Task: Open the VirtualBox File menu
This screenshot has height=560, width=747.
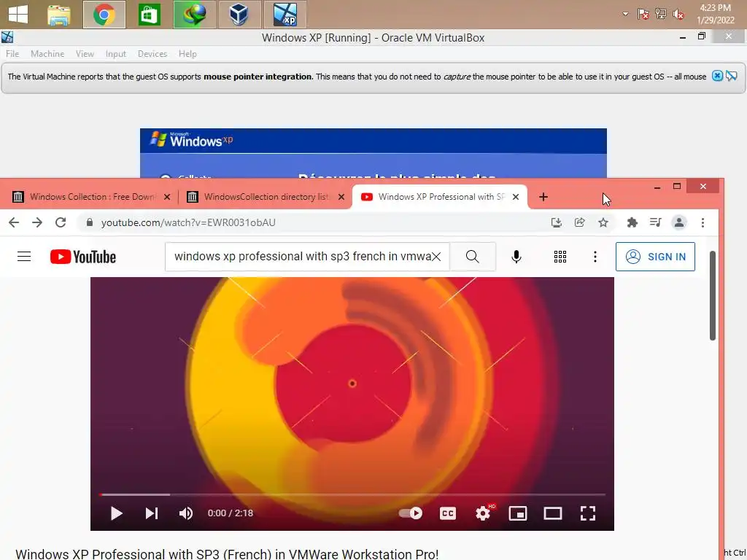Action: 12,54
